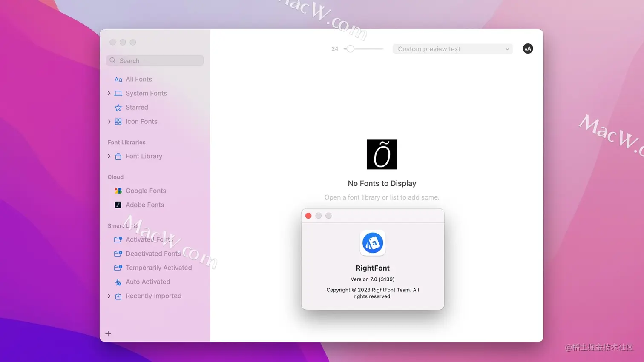Open the Custom preview text dropdown

[453, 49]
